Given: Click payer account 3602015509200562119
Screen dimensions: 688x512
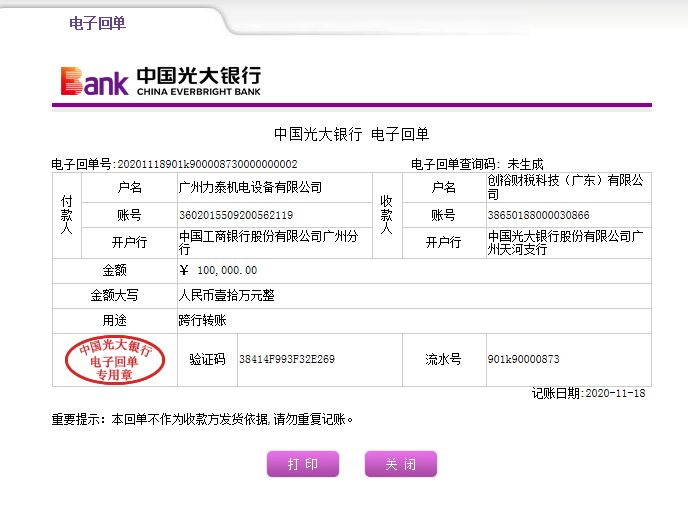Looking at the screenshot, I should [236, 215].
